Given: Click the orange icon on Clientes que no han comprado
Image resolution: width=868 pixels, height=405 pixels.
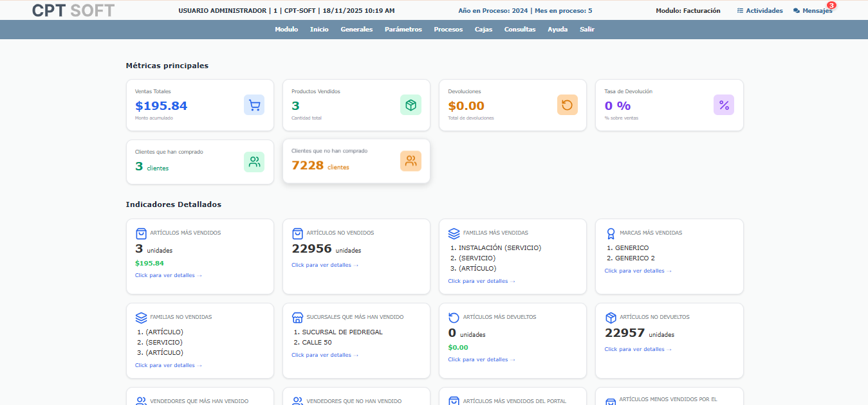Looking at the screenshot, I should pos(411,161).
